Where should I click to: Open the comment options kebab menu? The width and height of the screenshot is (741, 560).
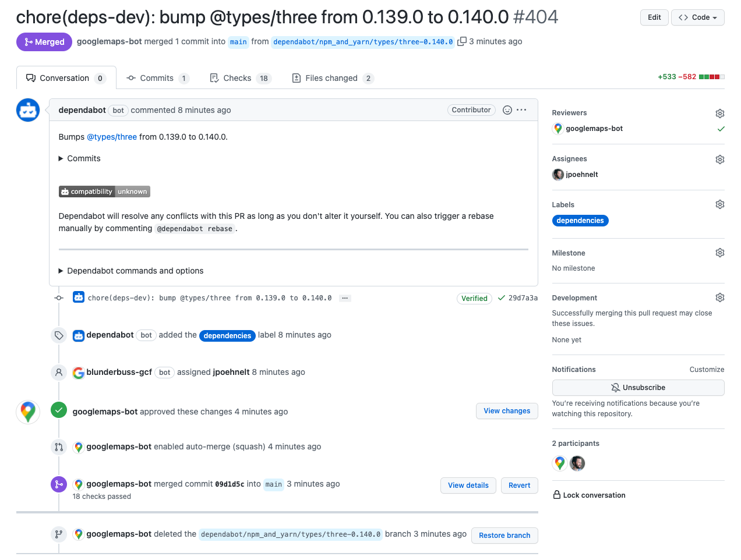(x=521, y=109)
